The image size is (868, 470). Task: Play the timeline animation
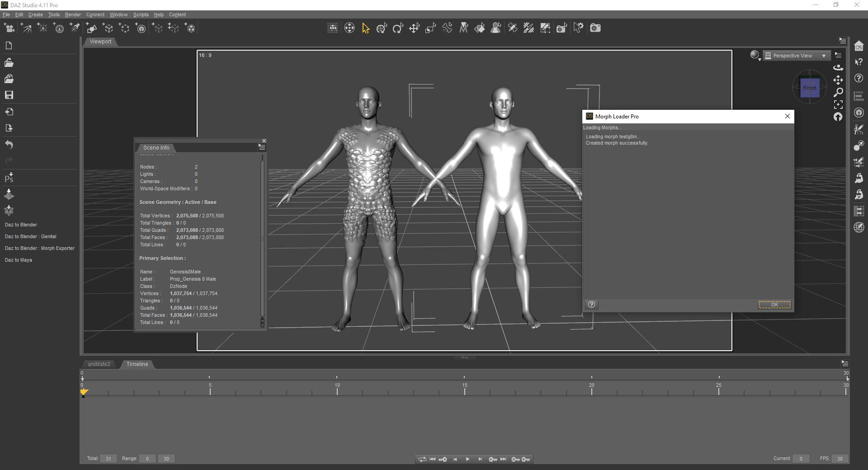click(467, 459)
